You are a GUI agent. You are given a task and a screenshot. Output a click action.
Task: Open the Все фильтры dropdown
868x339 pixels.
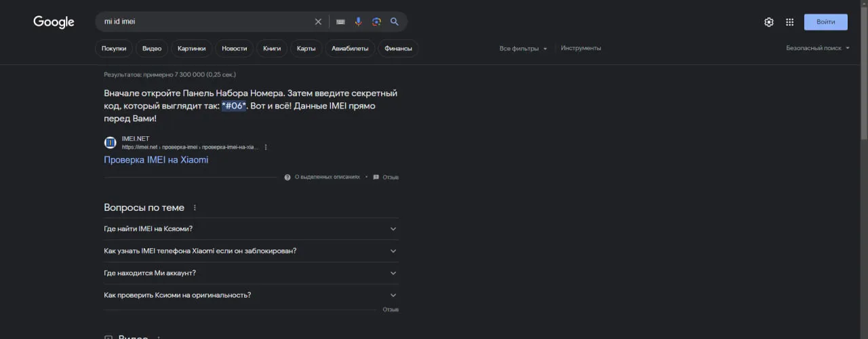[523, 48]
